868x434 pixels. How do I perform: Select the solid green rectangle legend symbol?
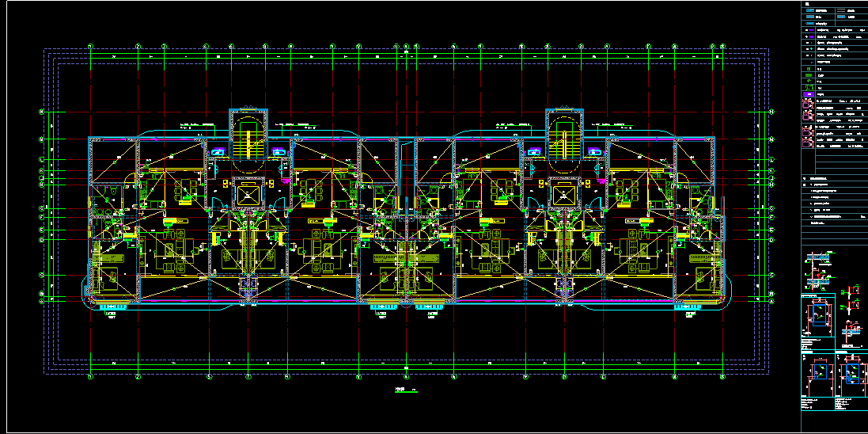[x=808, y=76]
